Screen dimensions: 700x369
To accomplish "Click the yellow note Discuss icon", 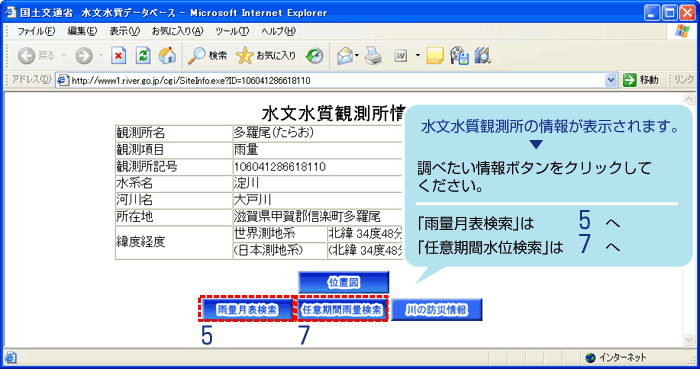I will click(x=435, y=56).
